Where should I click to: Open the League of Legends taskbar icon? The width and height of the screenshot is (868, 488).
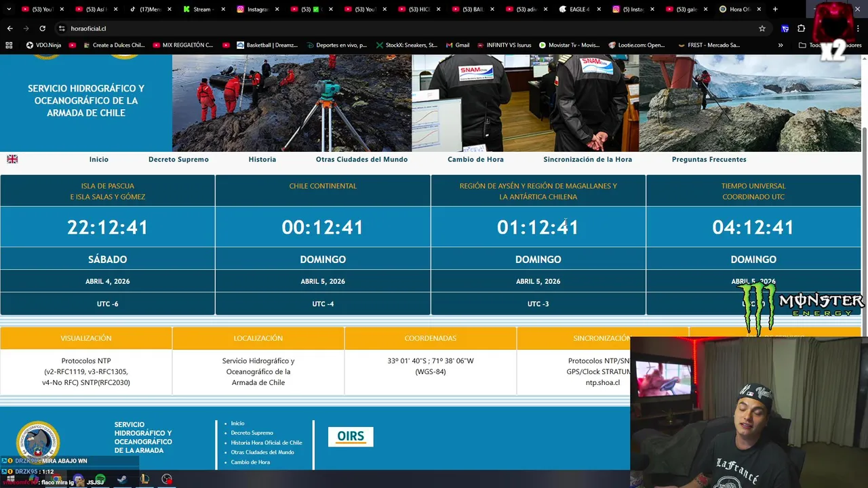144,479
